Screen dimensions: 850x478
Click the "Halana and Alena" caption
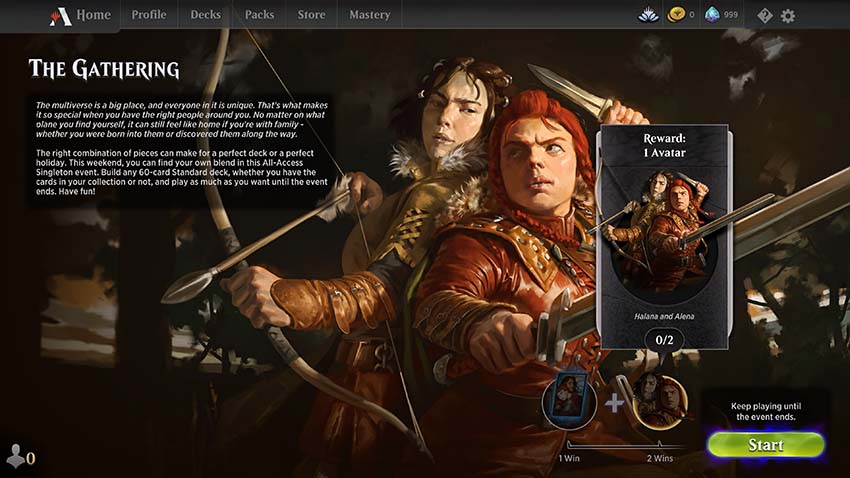[x=664, y=316]
